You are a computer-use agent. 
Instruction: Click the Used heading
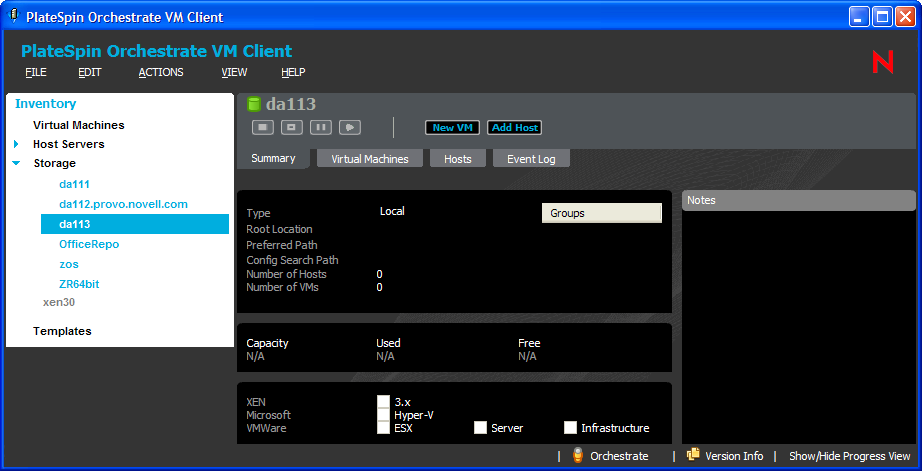[x=388, y=343]
